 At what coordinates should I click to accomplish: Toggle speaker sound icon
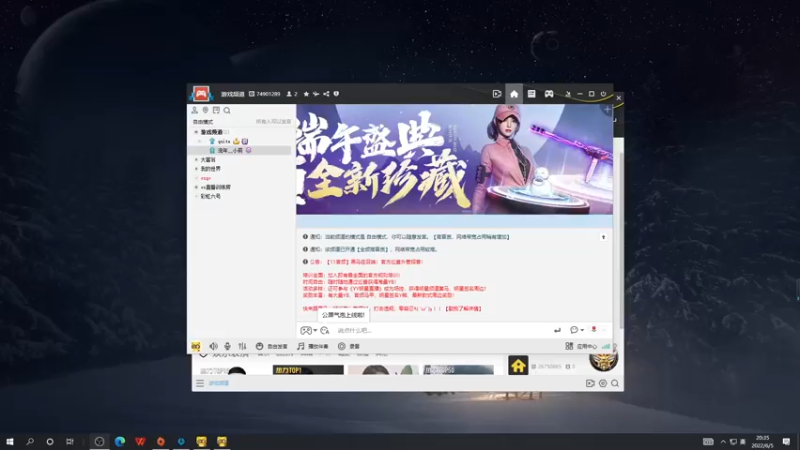pyautogui.click(x=213, y=346)
